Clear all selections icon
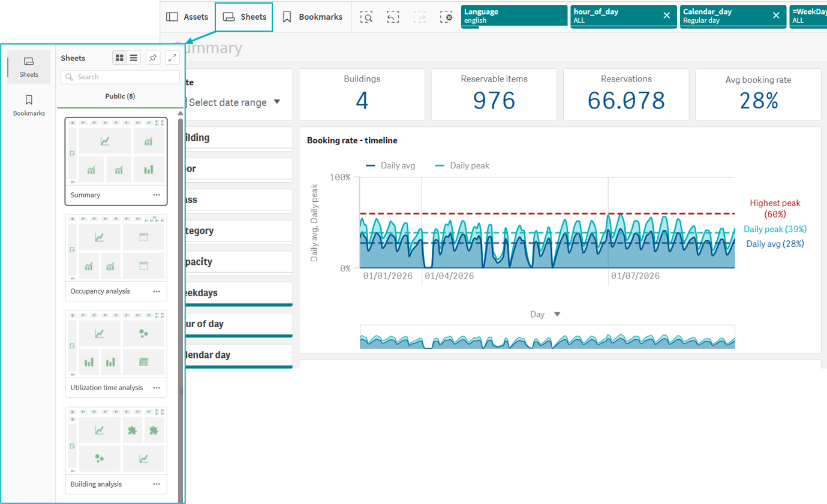Image resolution: width=827 pixels, height=504 pixels. pyautogui.click(x=446, y=17)
